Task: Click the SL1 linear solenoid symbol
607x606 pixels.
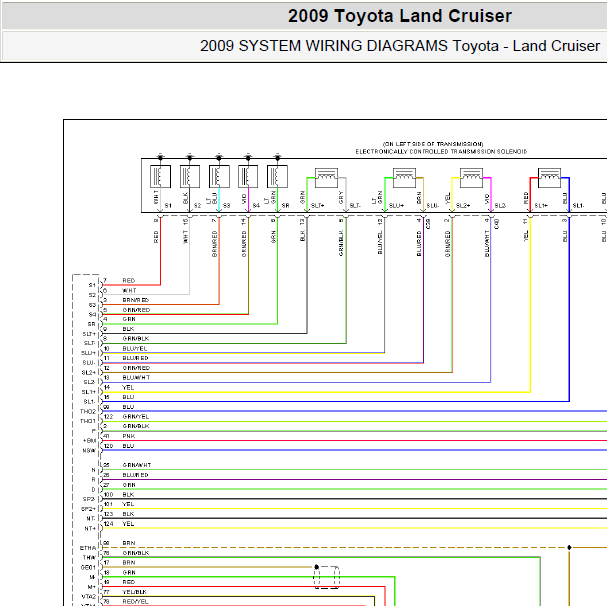Action: pos(549,178)
